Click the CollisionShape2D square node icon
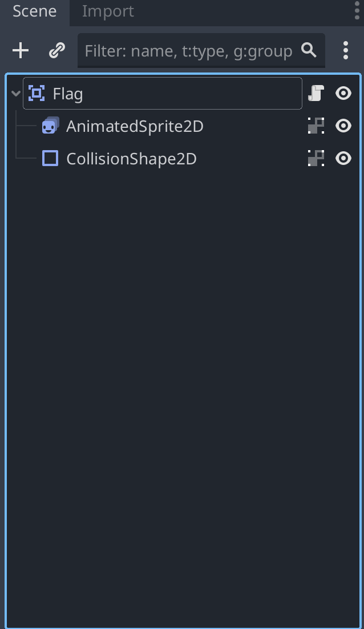The height and width of the screenshot is (629, 364). [x=50, y=158]
